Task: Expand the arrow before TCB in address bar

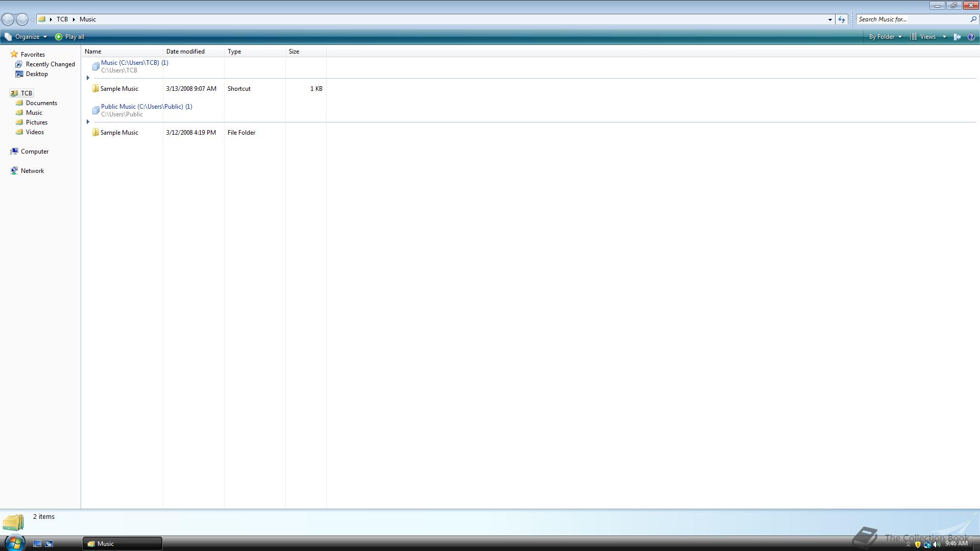Action: [x=51, y=19]
